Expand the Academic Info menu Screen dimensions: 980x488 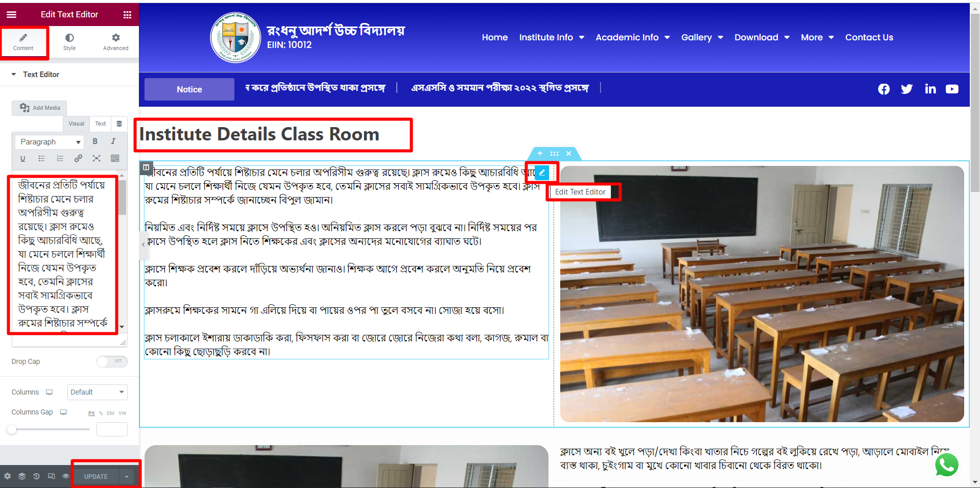(x=633, y=37)
